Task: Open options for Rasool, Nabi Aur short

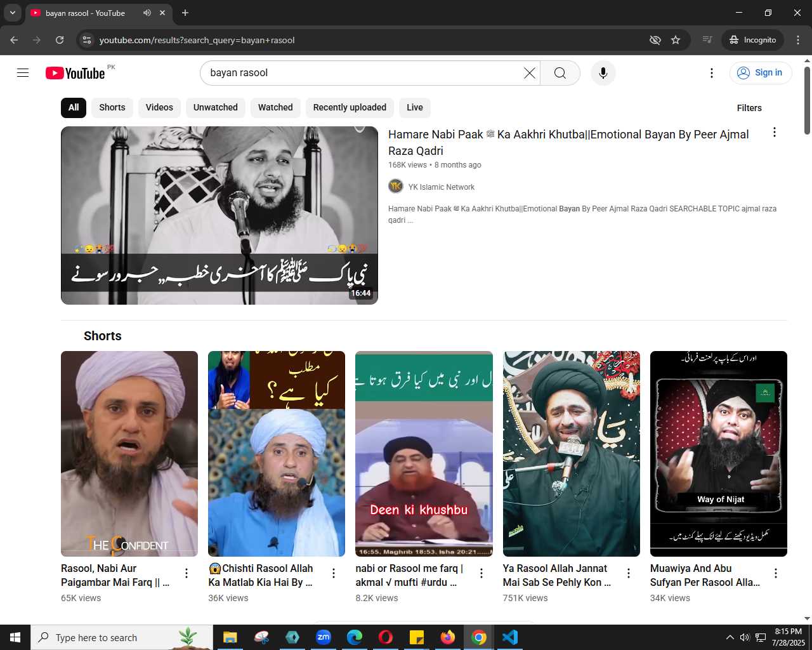Action: (x=187, y=573)
